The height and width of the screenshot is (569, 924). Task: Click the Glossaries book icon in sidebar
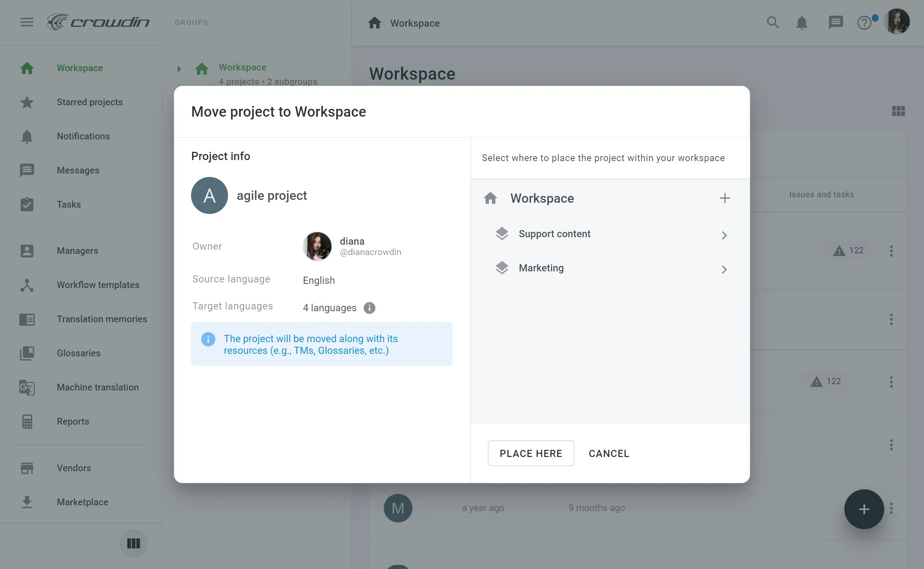(x=27, y=353)
